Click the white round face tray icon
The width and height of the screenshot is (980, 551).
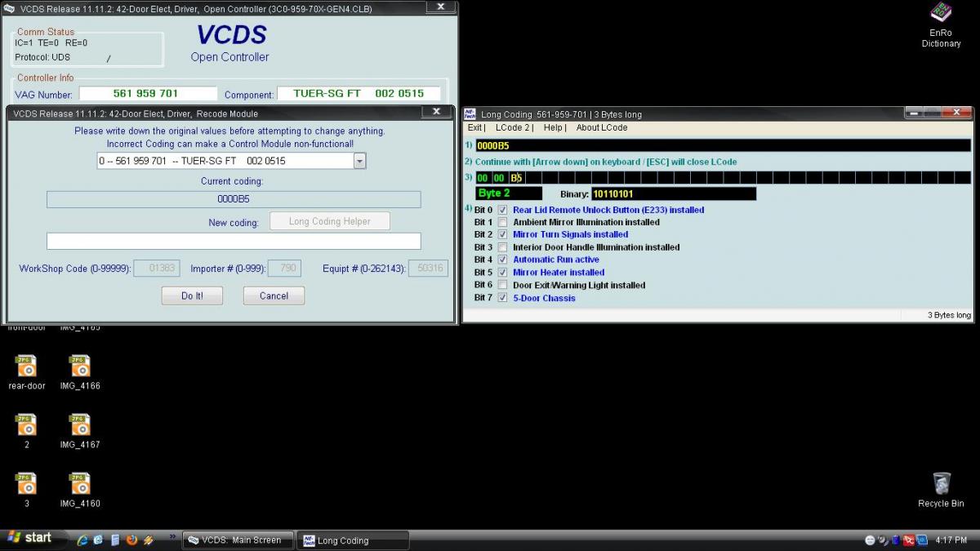[x=870, y=540]
